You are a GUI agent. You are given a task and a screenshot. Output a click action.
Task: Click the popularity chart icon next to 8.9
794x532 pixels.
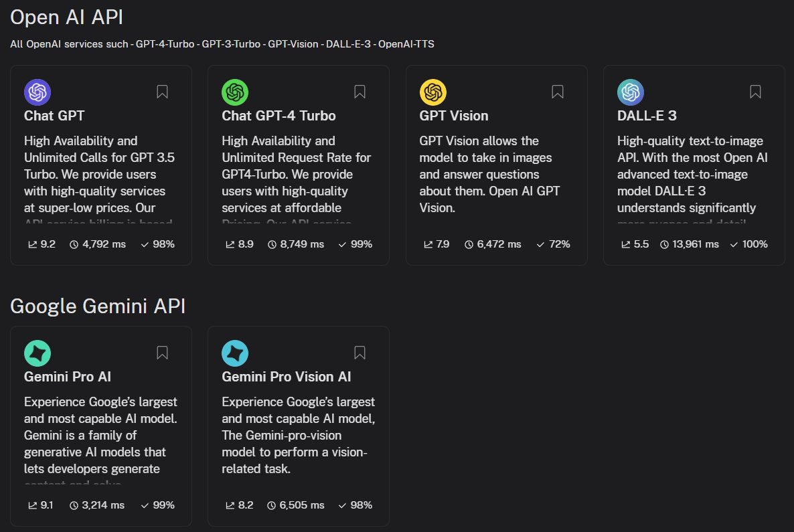pos(230,244)
